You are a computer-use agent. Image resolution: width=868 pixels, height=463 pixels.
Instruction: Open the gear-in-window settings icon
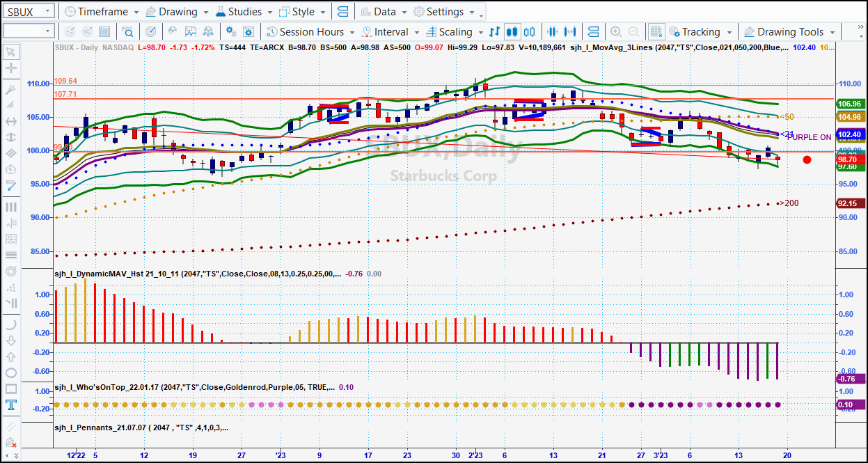[x=248, y=31]
